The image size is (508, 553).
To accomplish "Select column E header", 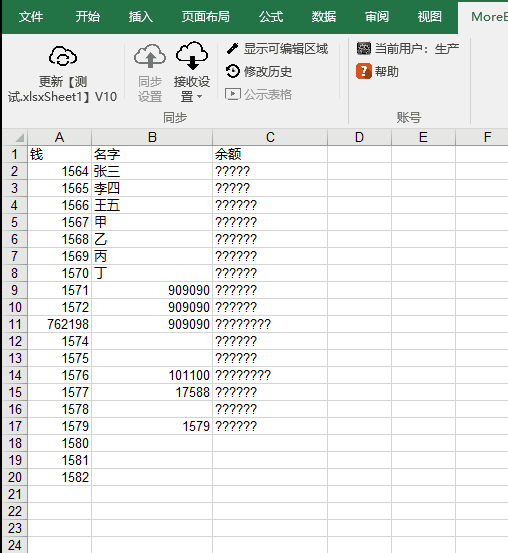I will [423, 137].
